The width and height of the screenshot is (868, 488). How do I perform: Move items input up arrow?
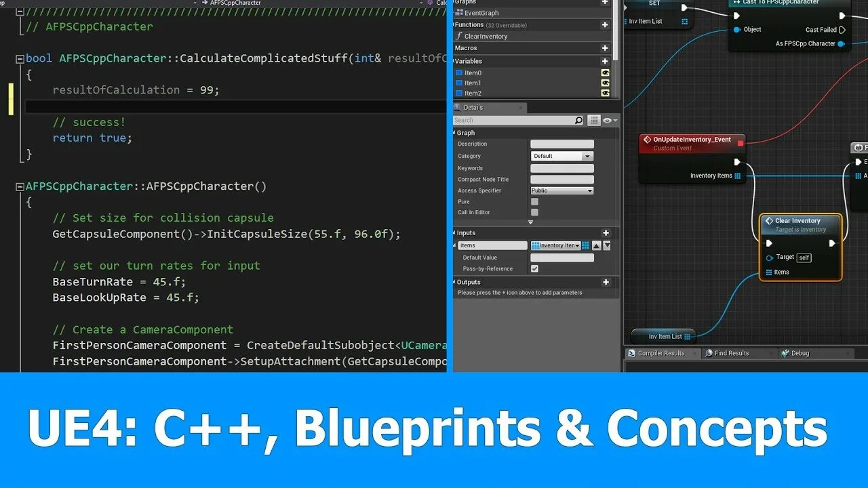(596, 245)
